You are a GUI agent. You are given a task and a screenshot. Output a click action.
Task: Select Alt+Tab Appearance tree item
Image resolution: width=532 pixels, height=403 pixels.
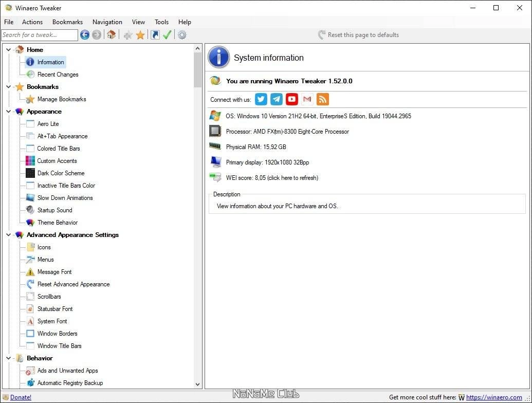[62, 136]
